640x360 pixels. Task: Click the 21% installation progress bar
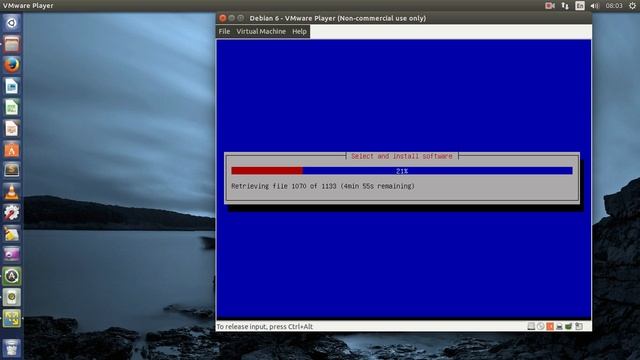click(402, 171)
